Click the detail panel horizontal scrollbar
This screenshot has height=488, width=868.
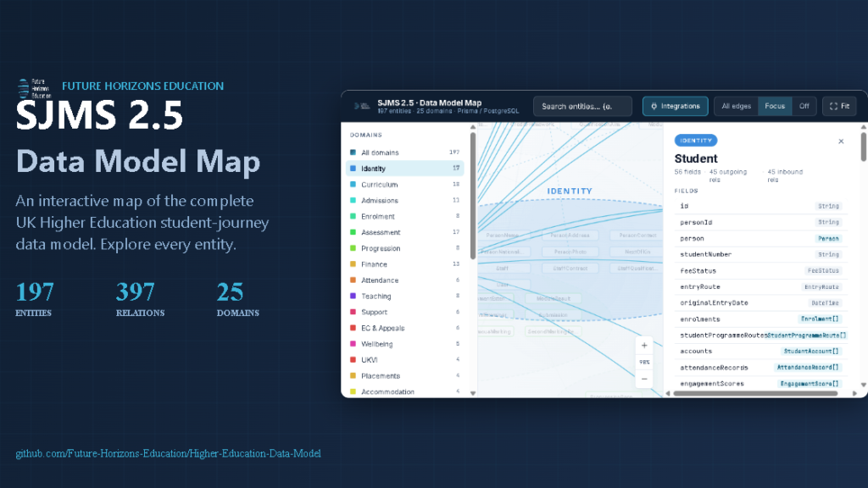coord(755,393)
